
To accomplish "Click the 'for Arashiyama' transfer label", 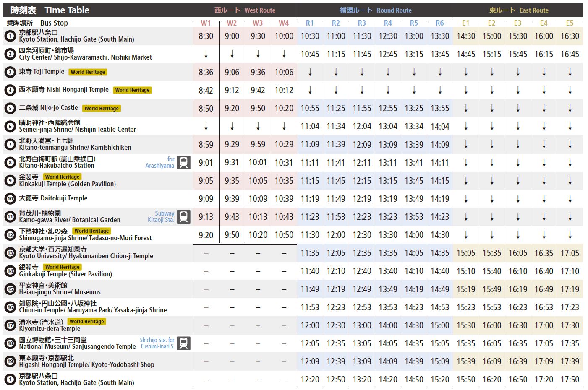I will pyautogui.click(x=160, y=162).
